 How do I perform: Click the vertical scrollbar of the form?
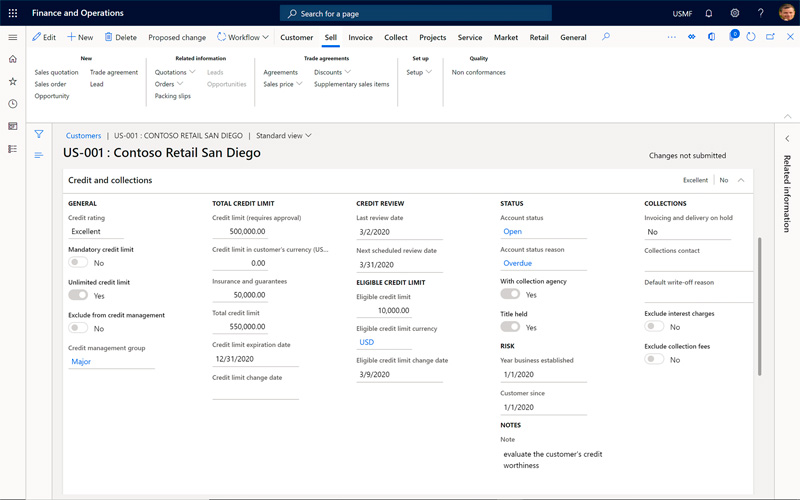pos(759,306)
